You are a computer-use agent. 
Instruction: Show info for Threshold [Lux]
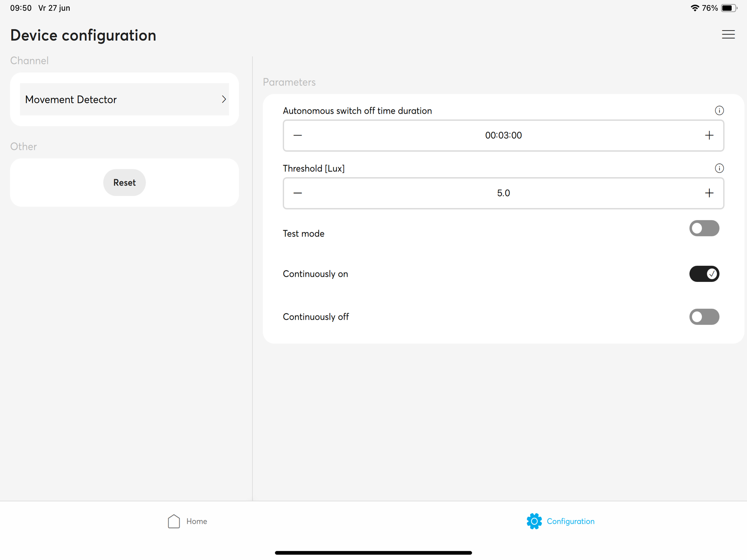coord(719,168)
